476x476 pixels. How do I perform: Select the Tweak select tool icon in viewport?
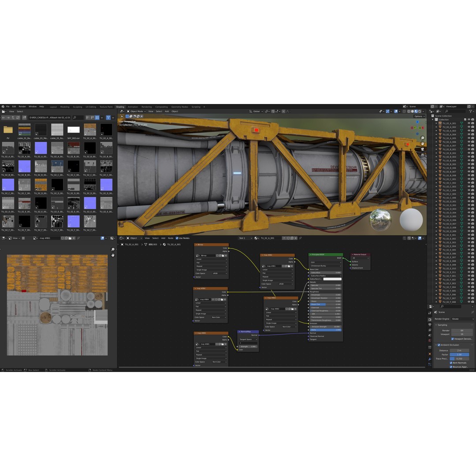click(122, 116)
